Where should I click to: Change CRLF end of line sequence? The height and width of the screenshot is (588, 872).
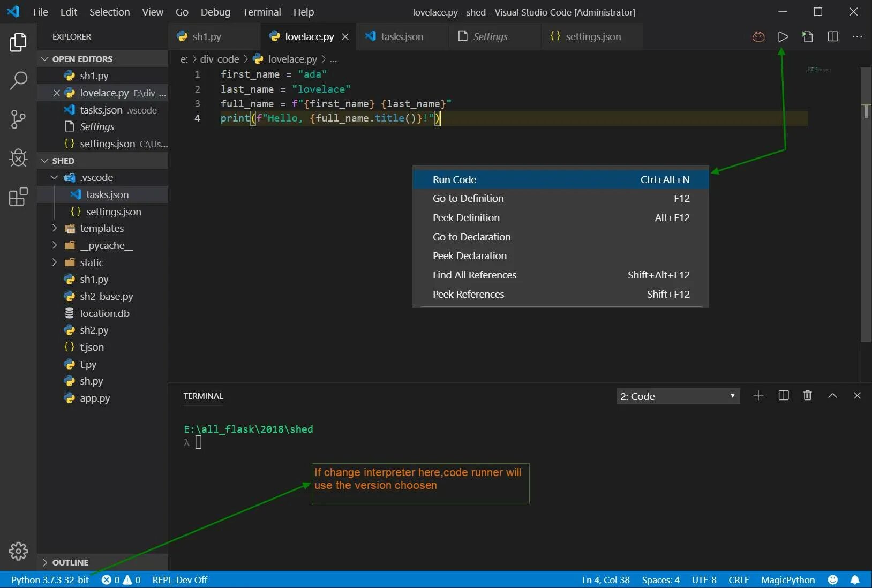pyautogui.click(x=739, y=579)
